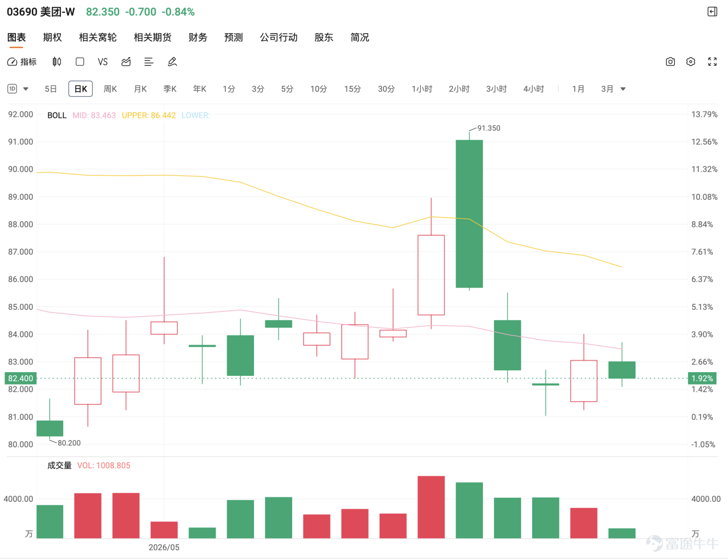Viewport: 728px width, 560px height.
Task: Expand the 1D interval dropdown arrow
Action: pos(26,89)
